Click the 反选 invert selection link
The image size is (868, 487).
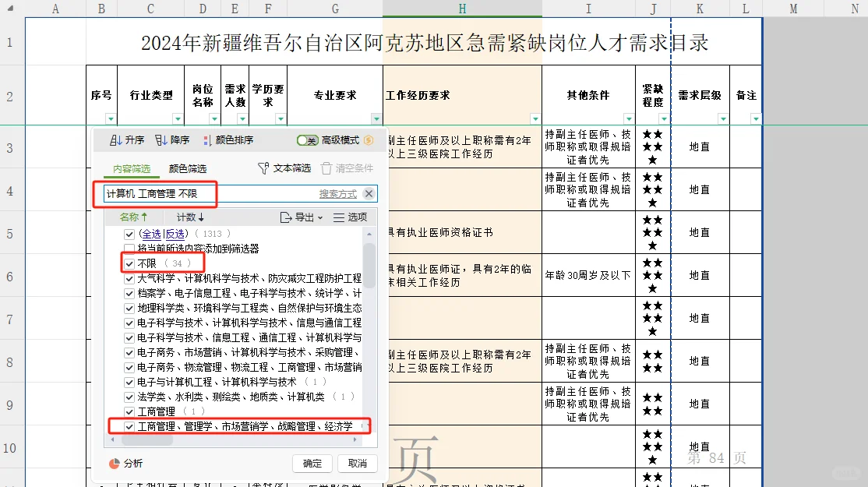pos(175,234)
